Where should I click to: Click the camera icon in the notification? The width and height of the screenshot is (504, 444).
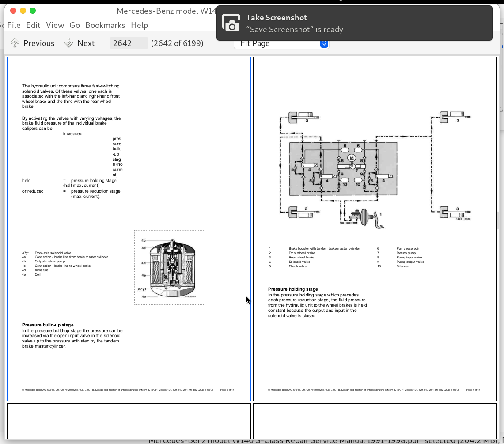click(231, 23)
